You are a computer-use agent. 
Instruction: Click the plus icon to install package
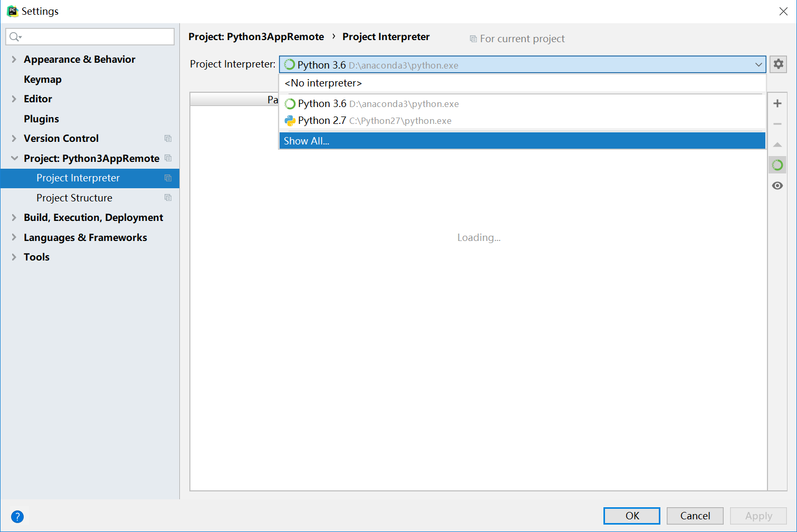[777, 103]
